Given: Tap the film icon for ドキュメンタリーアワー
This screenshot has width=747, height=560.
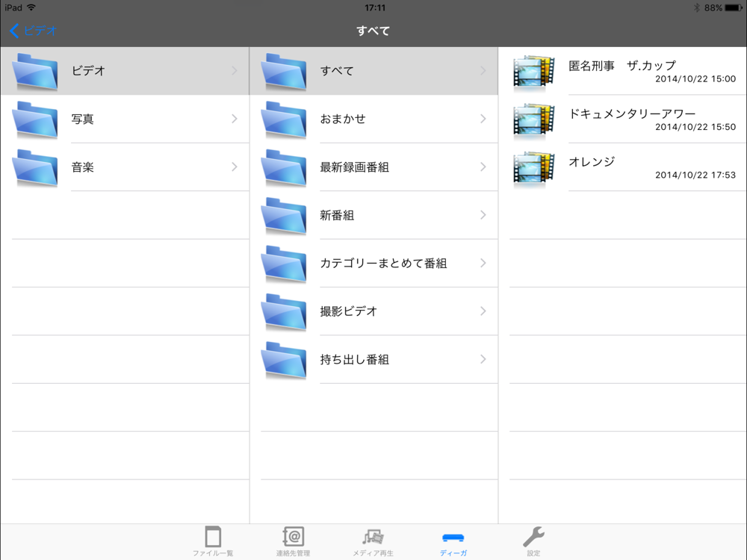Looking at the screenshot, I should [534, 119].
